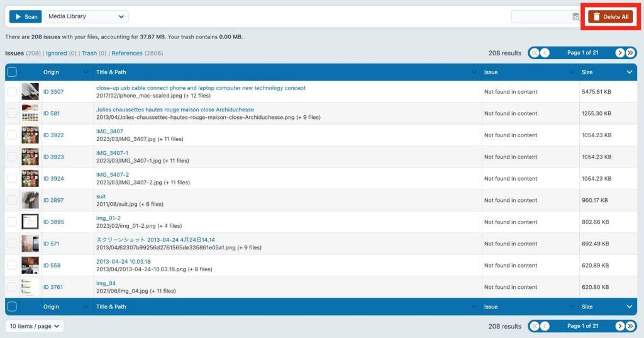Jump to last page in top pagination
Viewport: 644px width, 338px height.
point(630,53)
